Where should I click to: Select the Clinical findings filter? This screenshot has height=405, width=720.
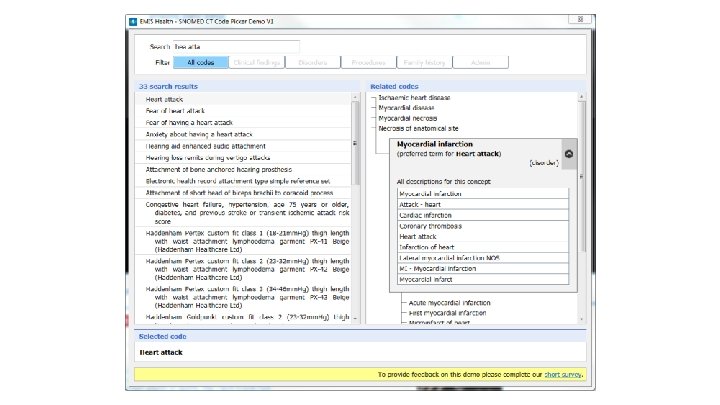pos(257,62)
